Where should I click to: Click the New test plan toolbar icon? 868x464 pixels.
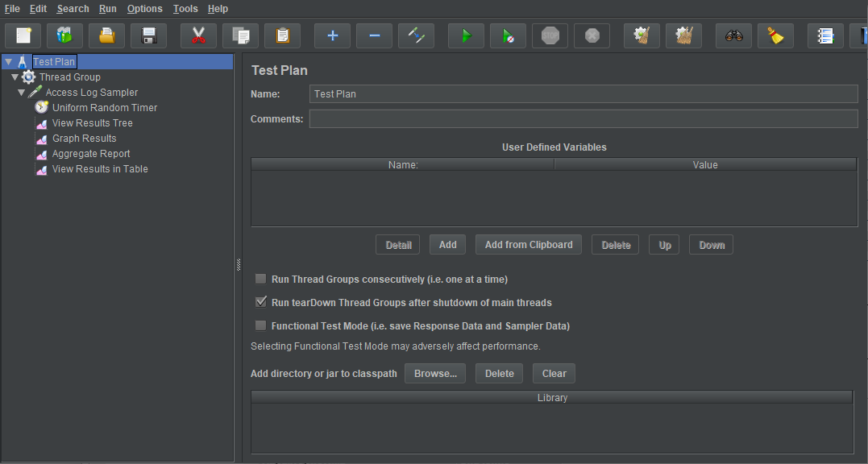click(x=23, y=36)
